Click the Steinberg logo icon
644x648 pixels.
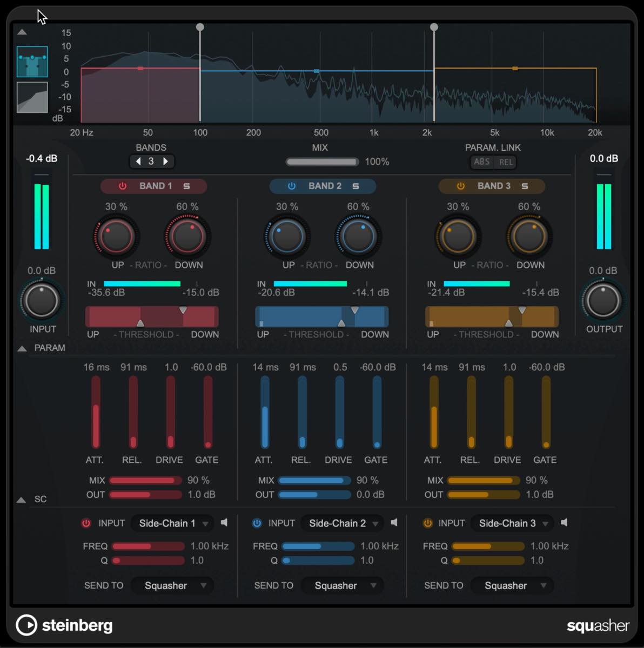click(x=26, y=625)
